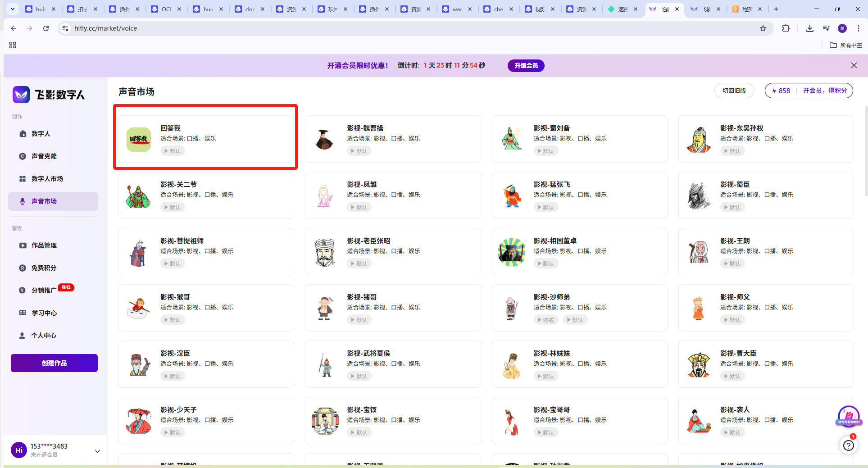The width and height of the screenshot is (868, 468).
Task: Play the 默认 sample for 影视-猴哥
Action: 173,320
